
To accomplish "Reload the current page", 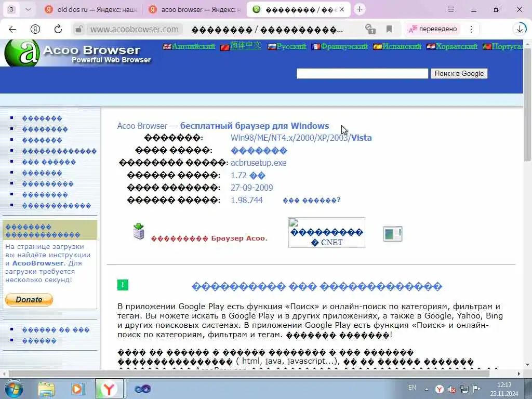I will pyautogui.click(x=58, y=29).
